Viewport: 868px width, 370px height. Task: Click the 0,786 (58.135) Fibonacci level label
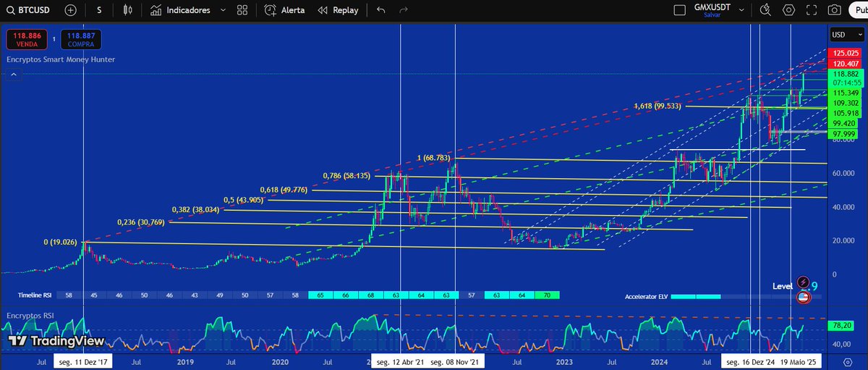346,175
